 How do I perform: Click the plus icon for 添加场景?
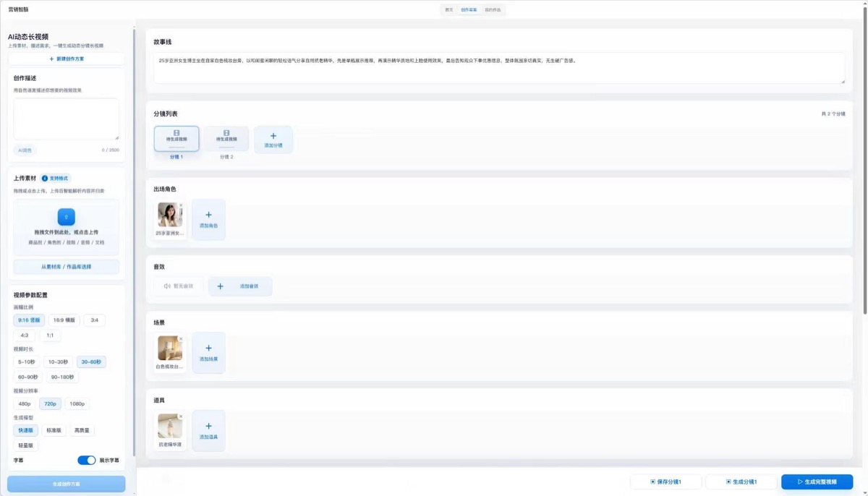[208, 349]
